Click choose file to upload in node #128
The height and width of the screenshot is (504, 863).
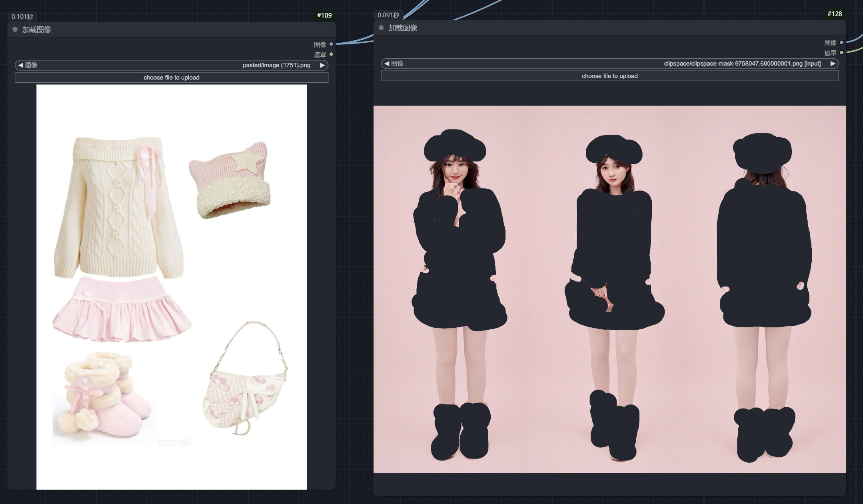[610, 76]
